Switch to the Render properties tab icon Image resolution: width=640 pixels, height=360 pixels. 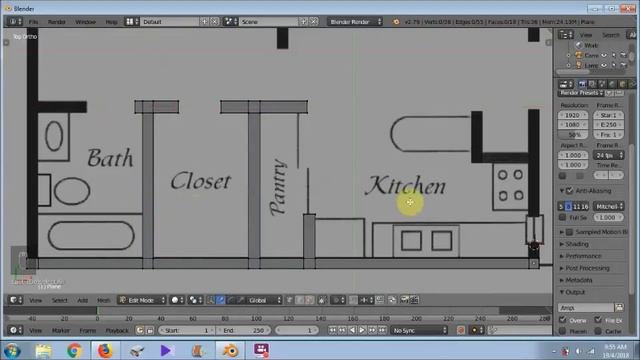[582, 84]
